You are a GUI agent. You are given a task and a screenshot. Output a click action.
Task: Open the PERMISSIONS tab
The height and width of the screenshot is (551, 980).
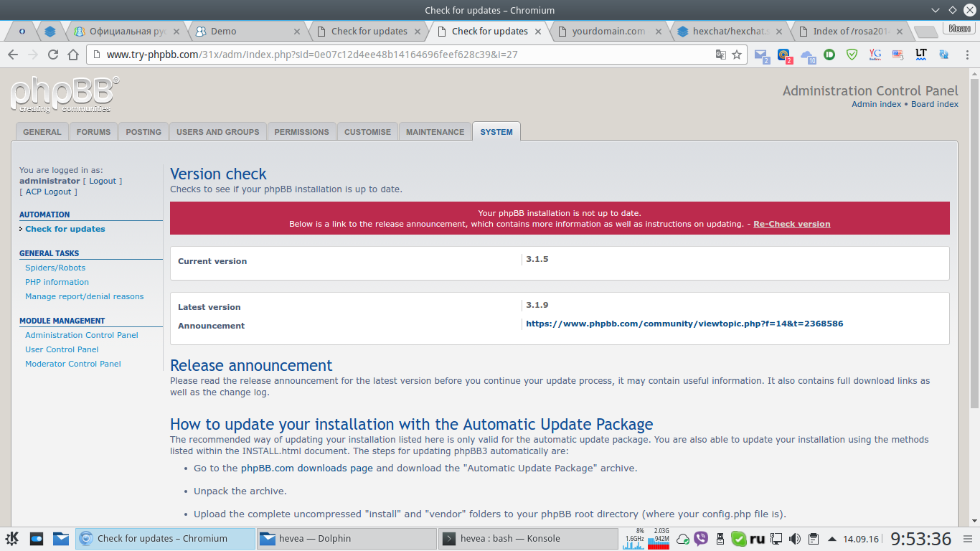(x=302, y=132)
